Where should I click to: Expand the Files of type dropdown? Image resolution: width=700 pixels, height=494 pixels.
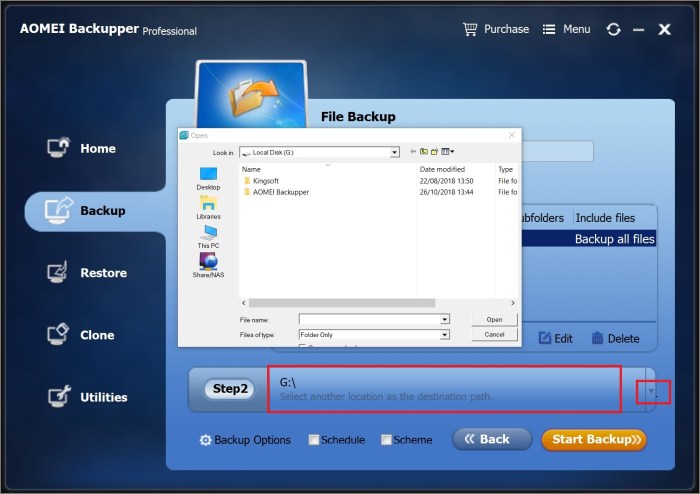coord(445,335)
